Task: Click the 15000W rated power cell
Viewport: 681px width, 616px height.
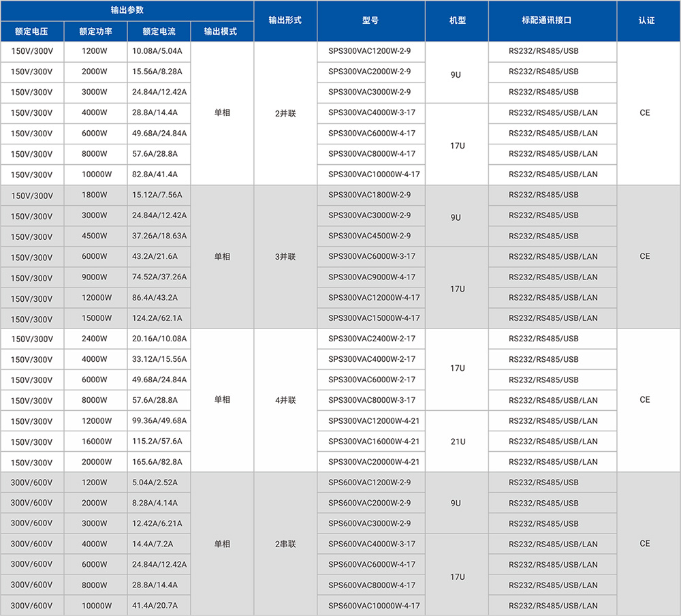Action: pyautogui.click(x=95, y=318)
